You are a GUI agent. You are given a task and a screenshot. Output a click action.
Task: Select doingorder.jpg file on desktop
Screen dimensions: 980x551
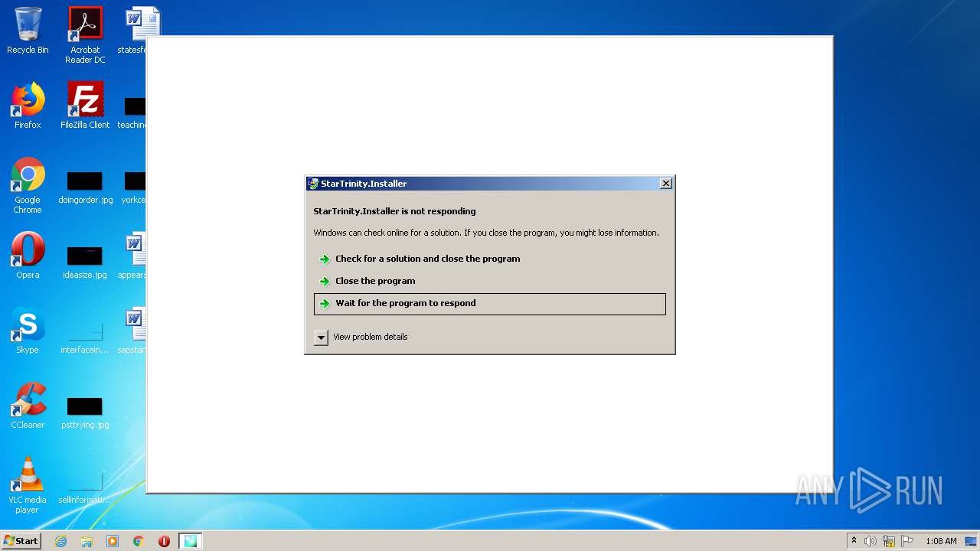pos(85,188)
